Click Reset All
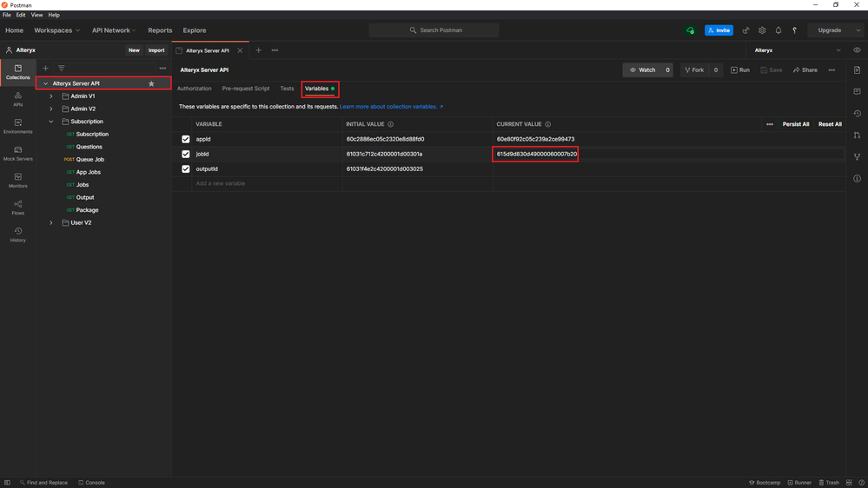 830,124
